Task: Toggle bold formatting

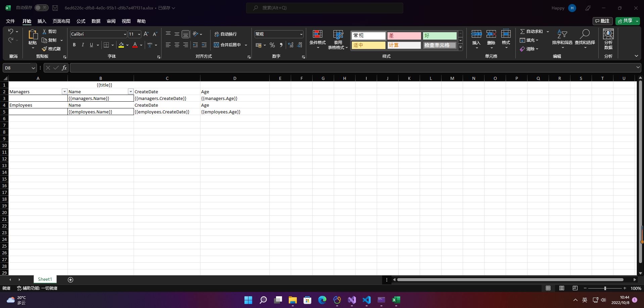Action: pos(74,45)
